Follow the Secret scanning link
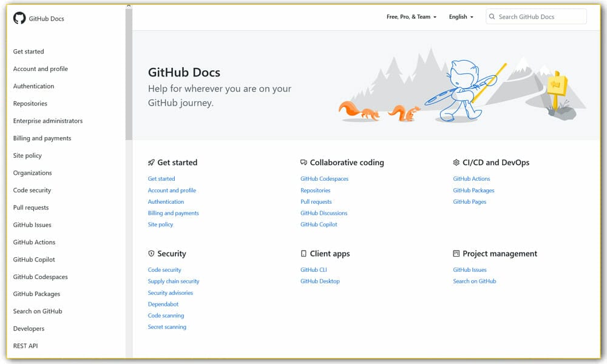607x364 pixels. tap(166, 326)
